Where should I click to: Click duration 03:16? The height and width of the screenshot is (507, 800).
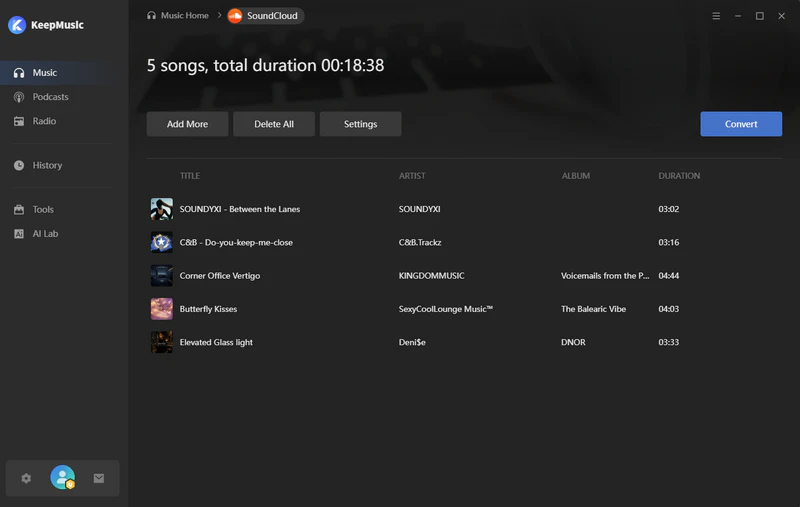(x=668, y=242)
